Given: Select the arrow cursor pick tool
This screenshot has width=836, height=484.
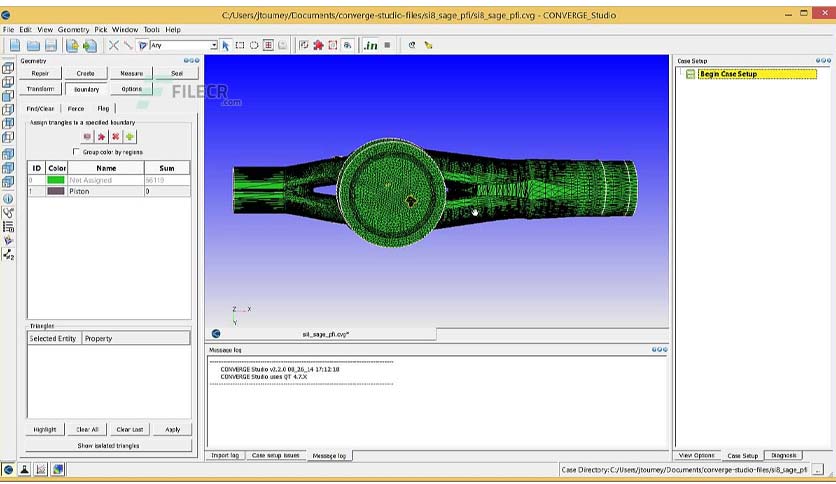Looking at the screenshot, I should pyautogui.click(x=226, y=45).
